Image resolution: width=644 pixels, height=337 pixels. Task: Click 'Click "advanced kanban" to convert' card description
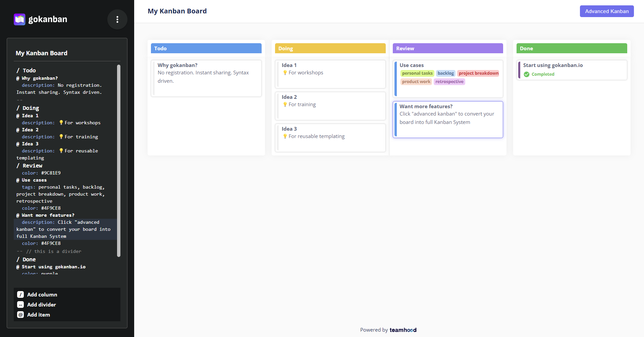[447, 118]
